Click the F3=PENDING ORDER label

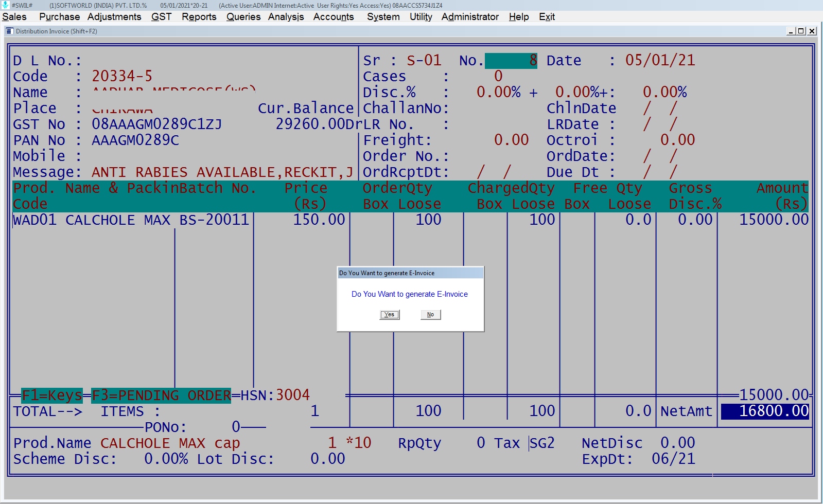click(x=161, y=395)
